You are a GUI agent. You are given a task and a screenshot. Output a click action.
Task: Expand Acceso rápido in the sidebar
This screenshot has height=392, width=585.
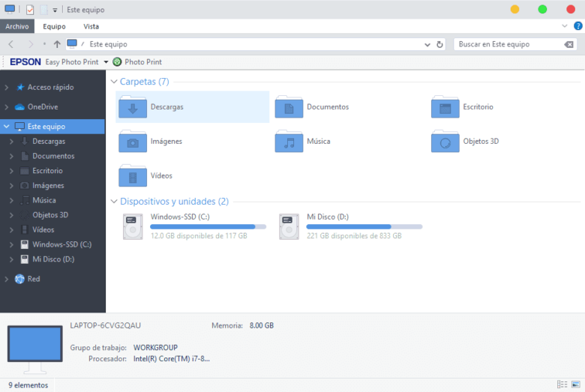click(6, 87)
